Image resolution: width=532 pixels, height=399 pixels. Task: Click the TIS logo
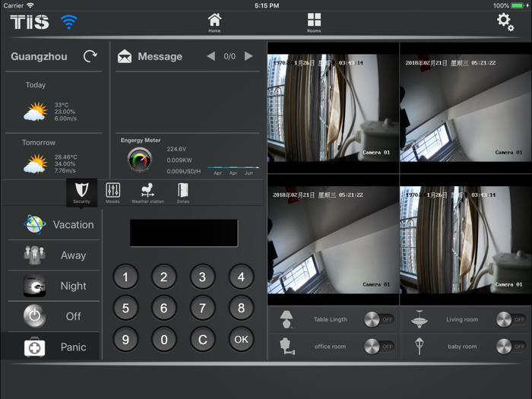(x=30, y=22)
